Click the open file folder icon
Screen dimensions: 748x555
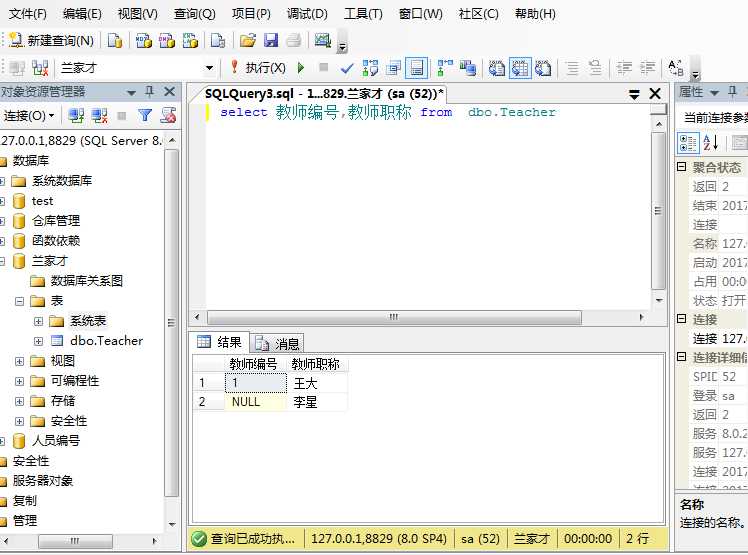[248, 41]
